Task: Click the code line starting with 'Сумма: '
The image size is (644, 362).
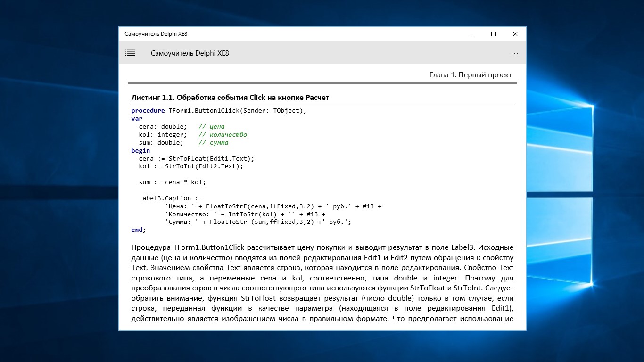Action: (x=258, y=222)
